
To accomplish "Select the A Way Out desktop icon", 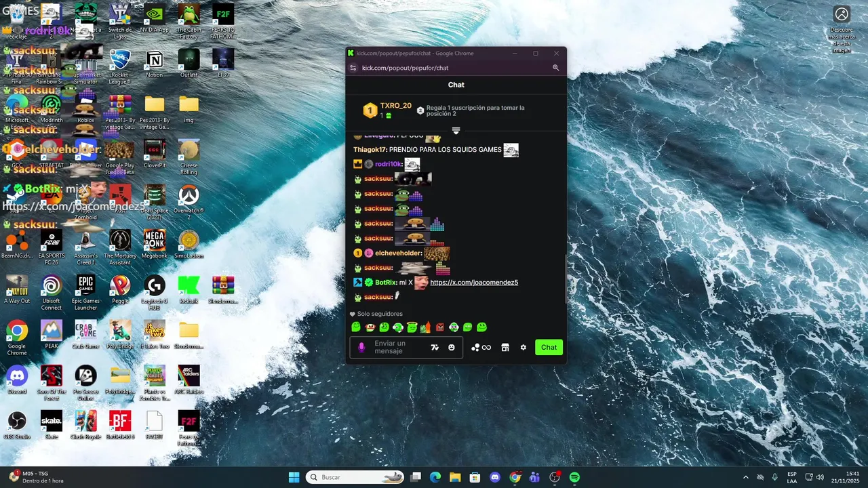I will point(17,289).
